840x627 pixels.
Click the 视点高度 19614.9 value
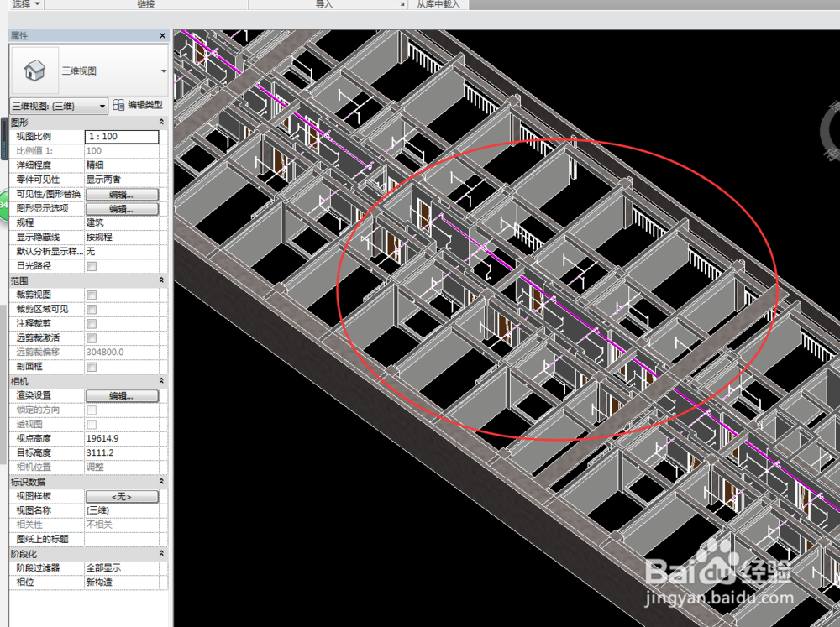122,438
